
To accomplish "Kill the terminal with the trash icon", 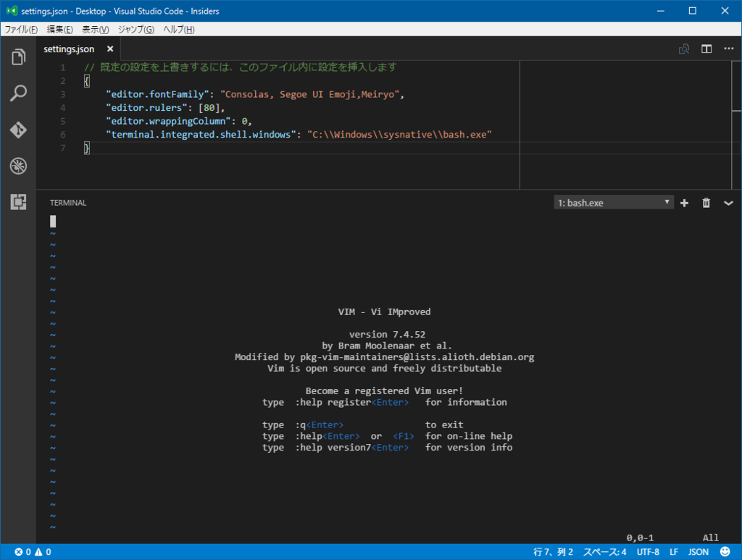I will click(x=706, y=203).
